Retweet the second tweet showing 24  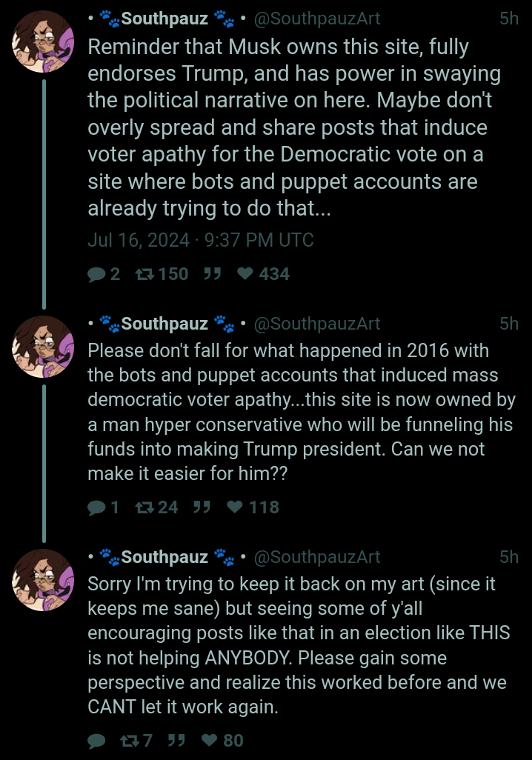[x=144, y=507]
